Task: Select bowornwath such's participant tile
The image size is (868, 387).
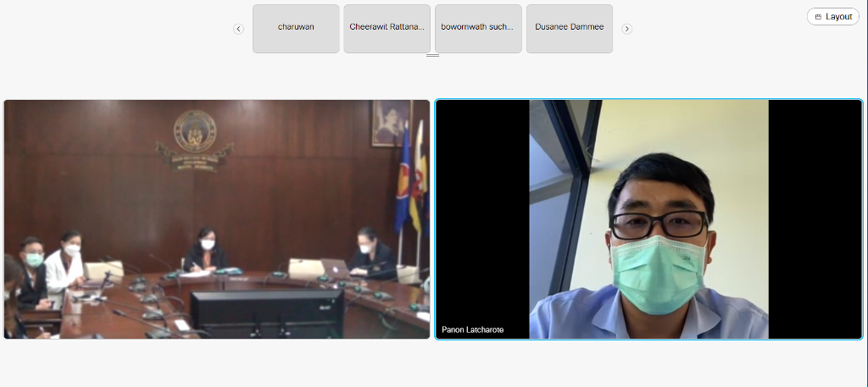Action: point(478,28)
